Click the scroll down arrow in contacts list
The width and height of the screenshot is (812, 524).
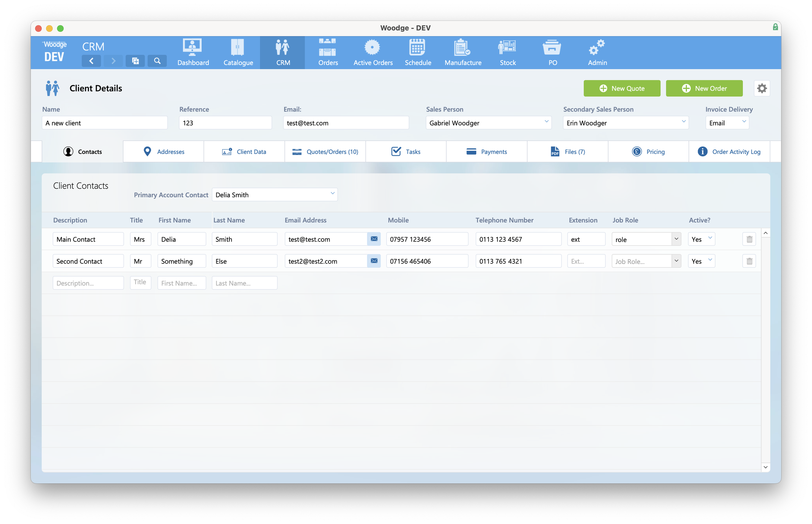point(766,467)
